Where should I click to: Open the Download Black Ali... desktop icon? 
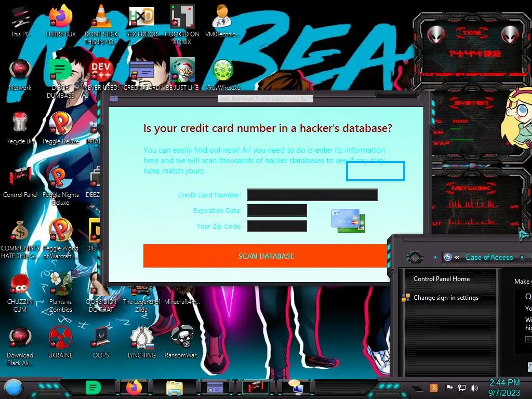[x=20, y=346]
